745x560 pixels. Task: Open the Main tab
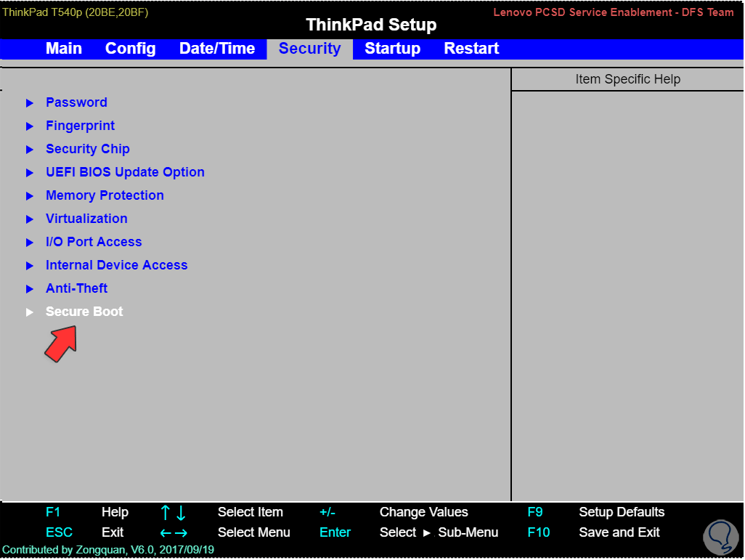coord(64,49)
